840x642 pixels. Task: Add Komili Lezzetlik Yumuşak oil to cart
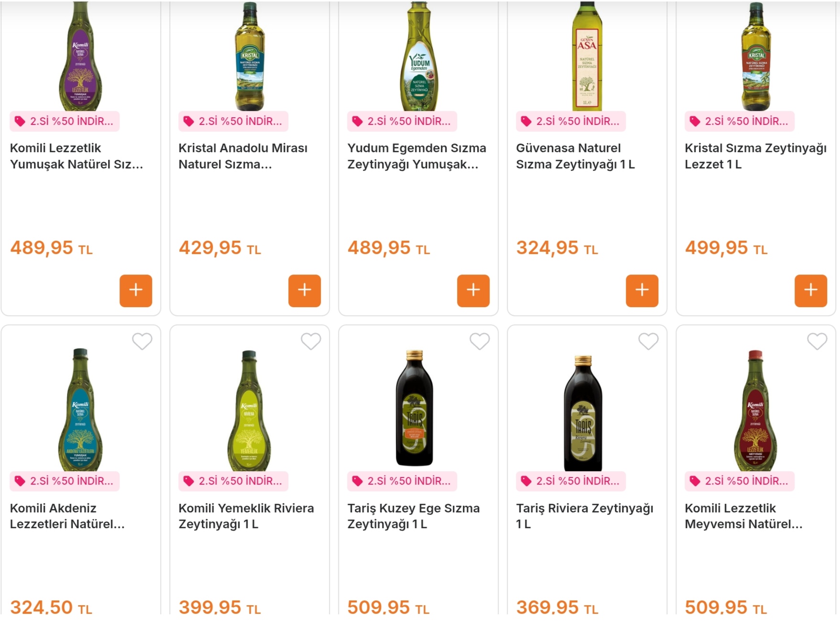point(136,290)
